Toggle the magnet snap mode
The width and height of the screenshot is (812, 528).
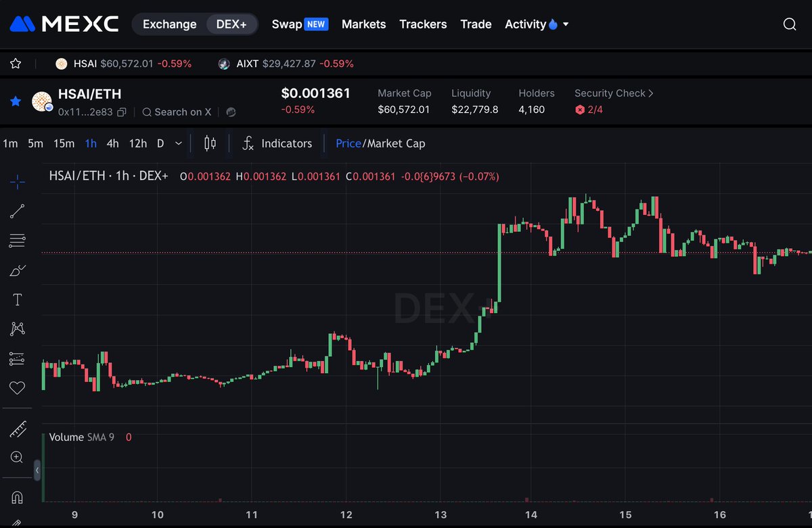(x=18, y=497)
